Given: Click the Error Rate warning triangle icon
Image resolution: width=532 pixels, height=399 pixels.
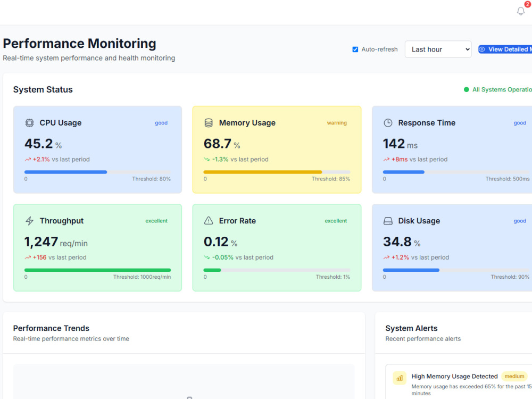Looking at the screenshot, I should pos(209,221).
